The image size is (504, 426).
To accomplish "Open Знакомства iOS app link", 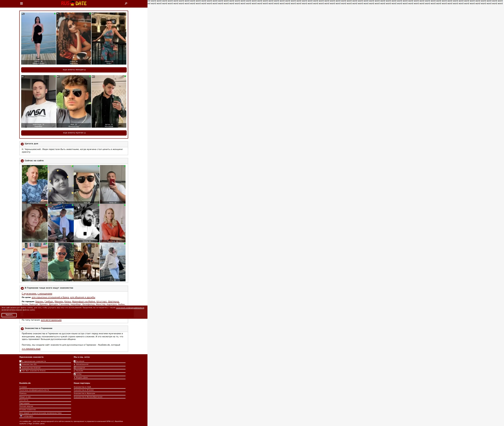I will (29, 364).
